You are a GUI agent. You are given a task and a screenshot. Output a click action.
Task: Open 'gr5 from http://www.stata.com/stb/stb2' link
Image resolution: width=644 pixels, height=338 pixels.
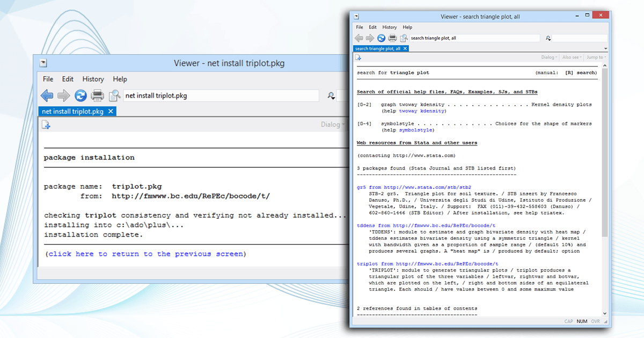(x=414, y=187)
